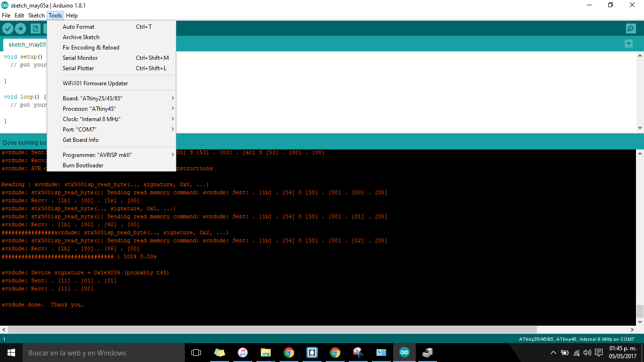Click the console horizontal scrollbar thumb
The height and width of the screenshot is (362, 644).
coord(272,329)
